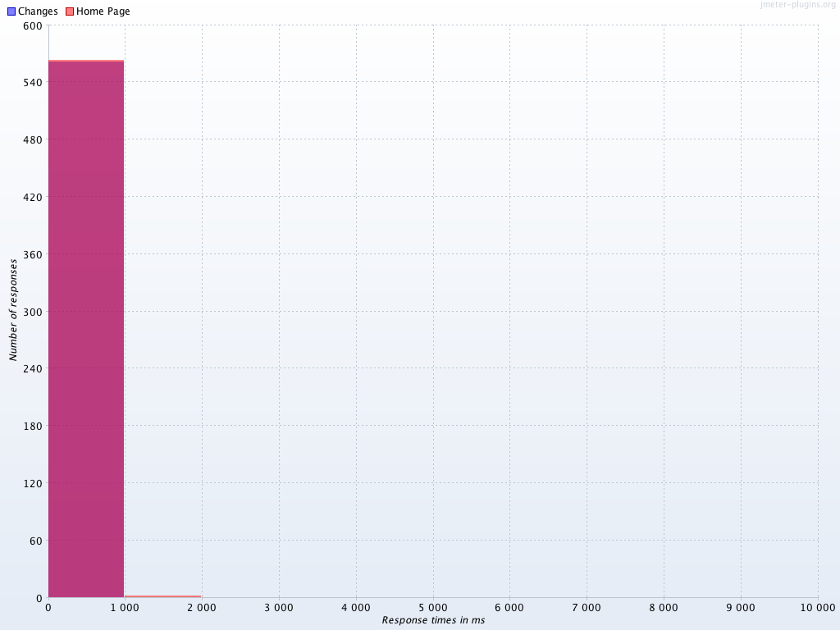Click the 540 y-axis tick label
The width and height of the screenshot is (840, 630).
(x=33, y=83)
